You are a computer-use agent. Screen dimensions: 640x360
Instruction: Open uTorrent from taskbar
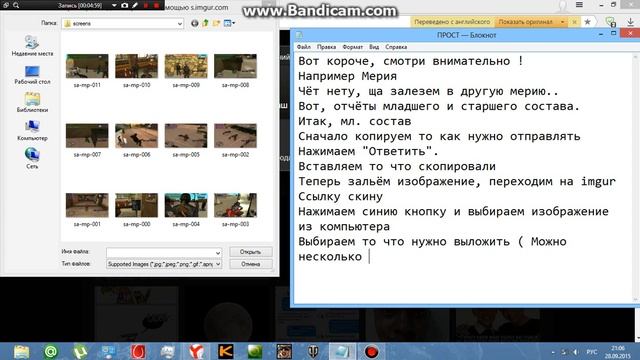pyautogui.click(x=80, y=351)
